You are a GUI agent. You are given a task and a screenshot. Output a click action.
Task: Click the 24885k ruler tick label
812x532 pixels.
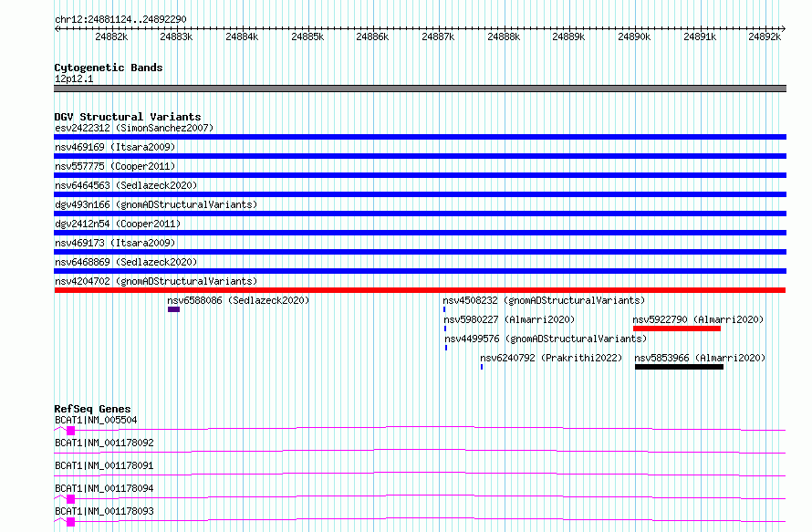pos(307,37)
